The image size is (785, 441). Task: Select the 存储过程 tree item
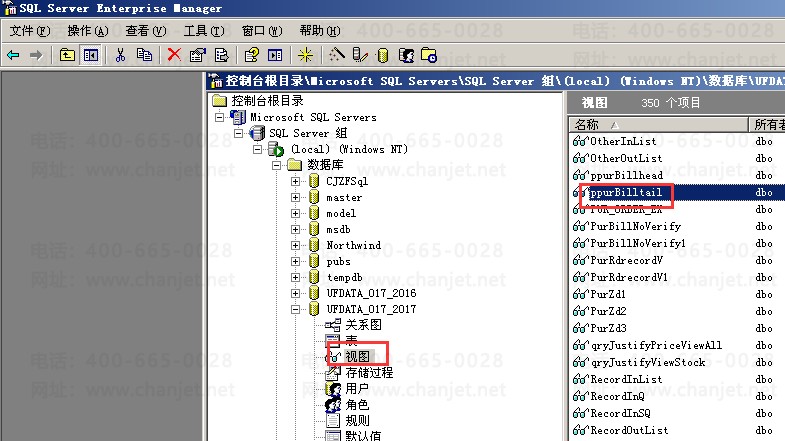pyautogui.click(x=369, y=372)
